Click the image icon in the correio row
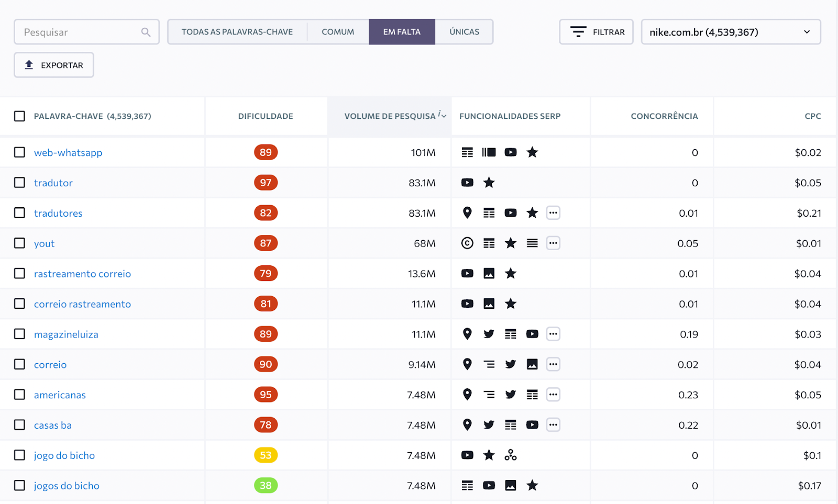This screenshot has height=504, width=838. [532, 365]
